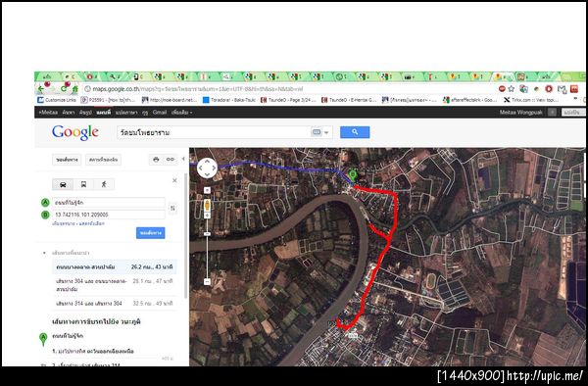Go to the browser home page icon
The image size is (588, 386).
tap(74, 89)
